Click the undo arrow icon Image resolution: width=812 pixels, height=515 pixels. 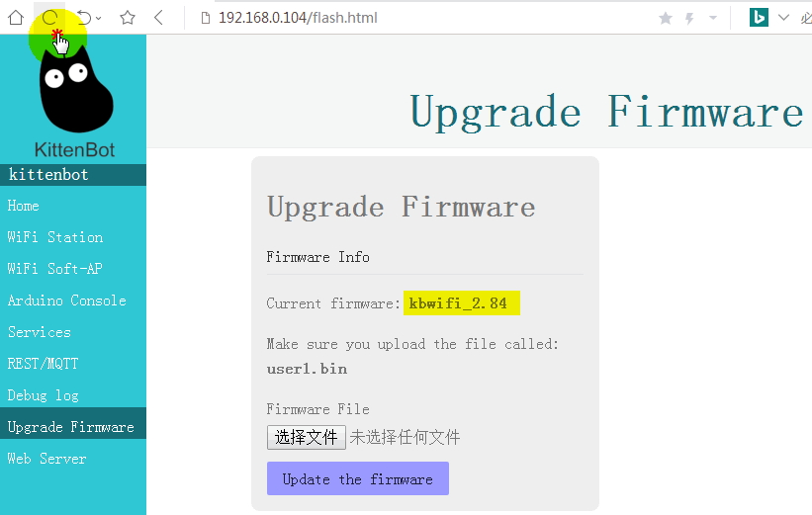pyautogui.click(x=84, y=18)
